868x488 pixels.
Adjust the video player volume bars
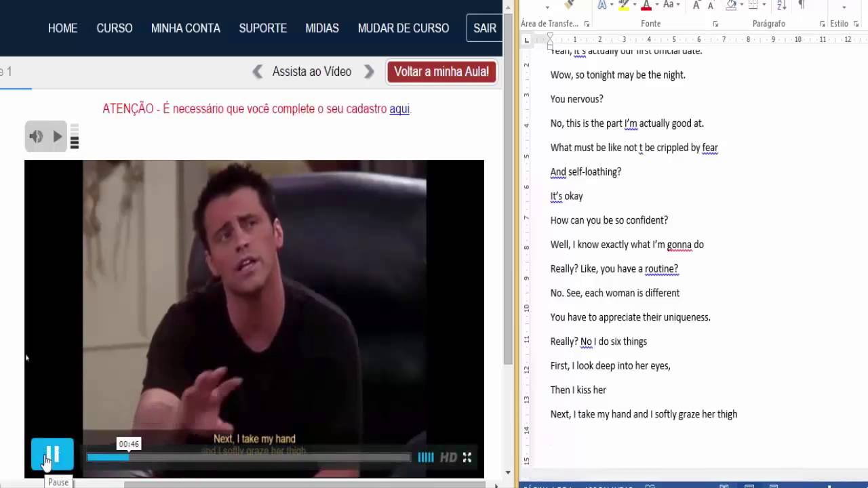click(x=426, y=457)
